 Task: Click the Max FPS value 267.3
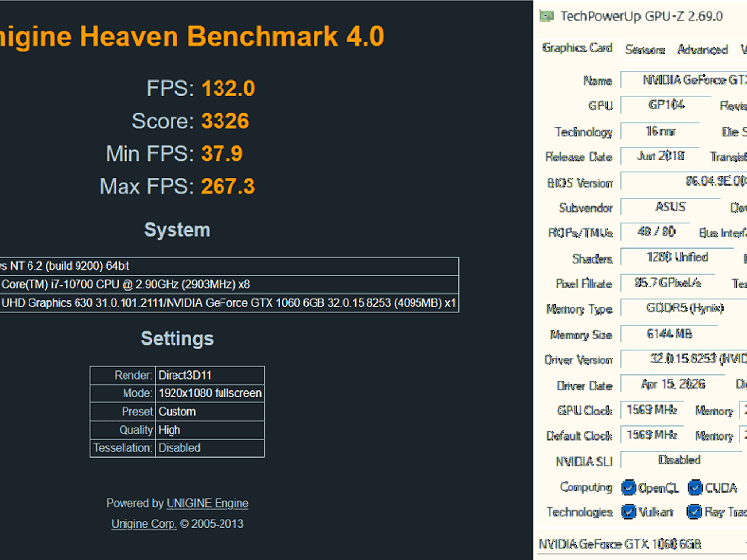[228, 186]
